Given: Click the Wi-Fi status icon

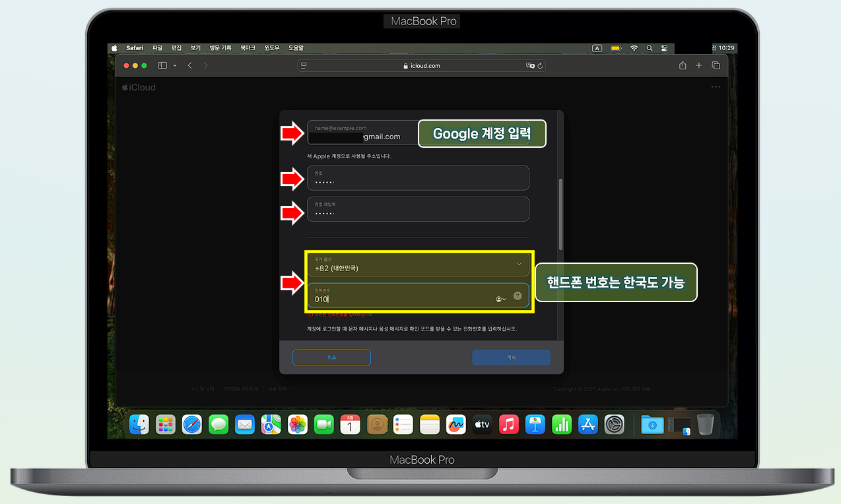Looking at the screenshot, I should click(x=634, y=48).
